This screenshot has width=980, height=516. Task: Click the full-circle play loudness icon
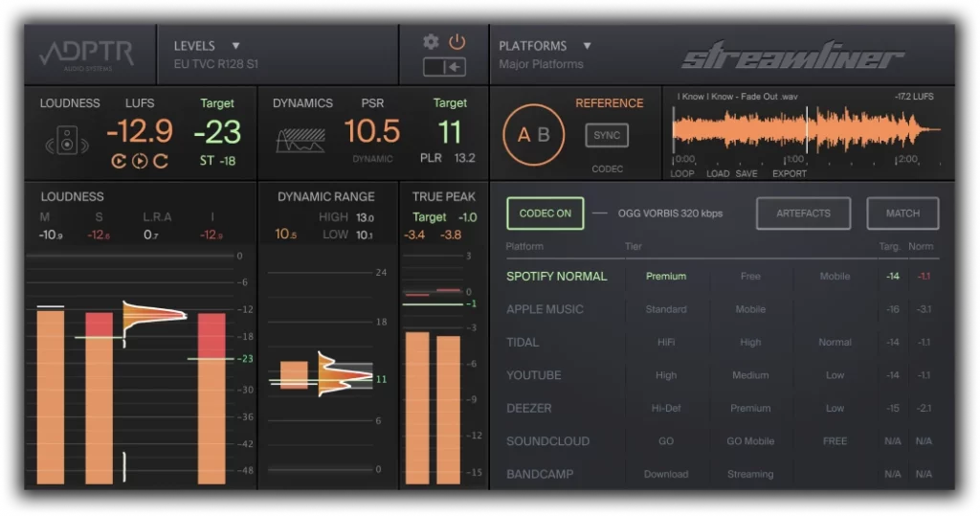click(140, 162)
